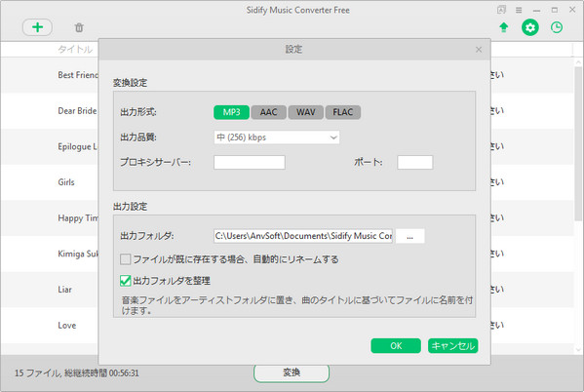
Task: Click the Best Friend track row
Action: [50, 75]
